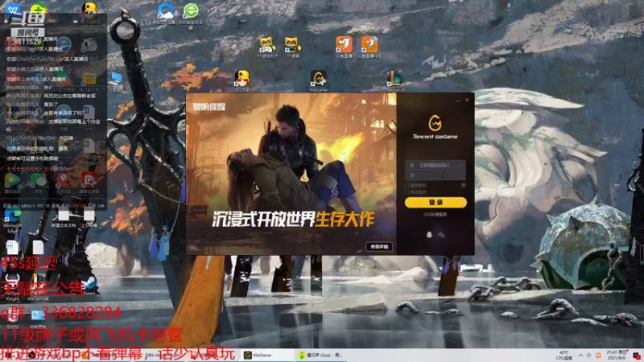This screenshot has height=362, width=644.
Task: Click the 查看详情 button on banner
Action: coord(379,247)
